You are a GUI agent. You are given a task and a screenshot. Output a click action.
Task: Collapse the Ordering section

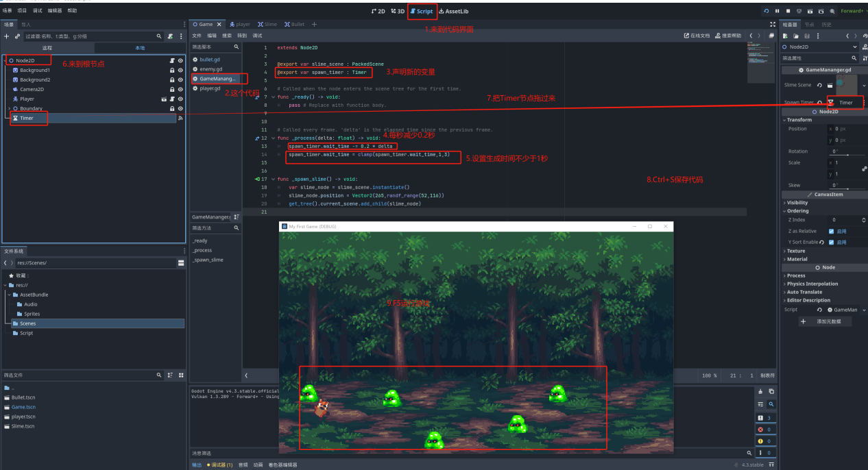click(x=797, y=211)
